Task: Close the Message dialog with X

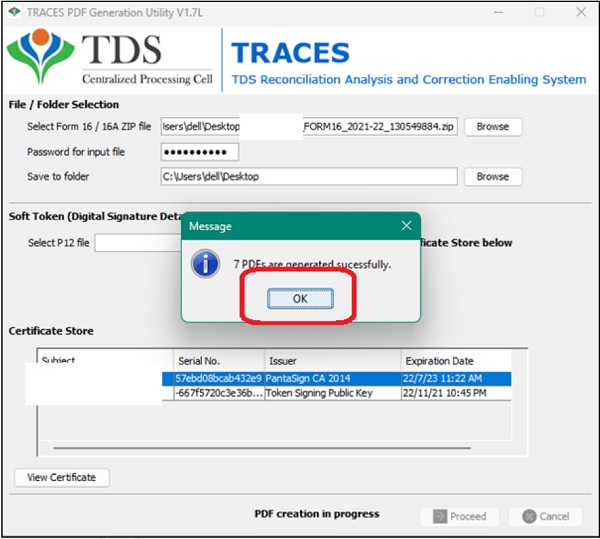Action: 406,226
